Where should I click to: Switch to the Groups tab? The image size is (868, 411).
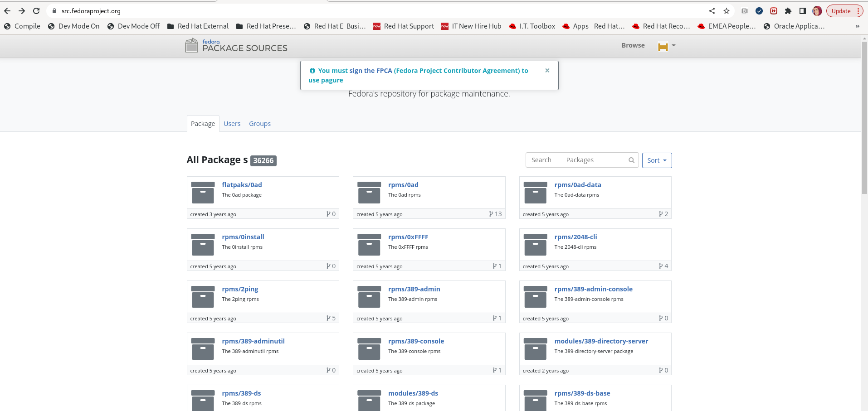[x=260, y=124]
